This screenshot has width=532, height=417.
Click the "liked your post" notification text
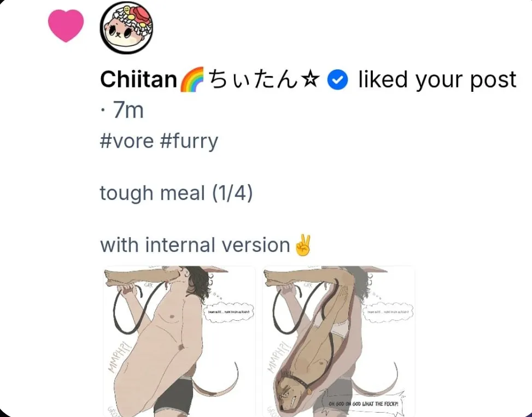coord(437,80)
